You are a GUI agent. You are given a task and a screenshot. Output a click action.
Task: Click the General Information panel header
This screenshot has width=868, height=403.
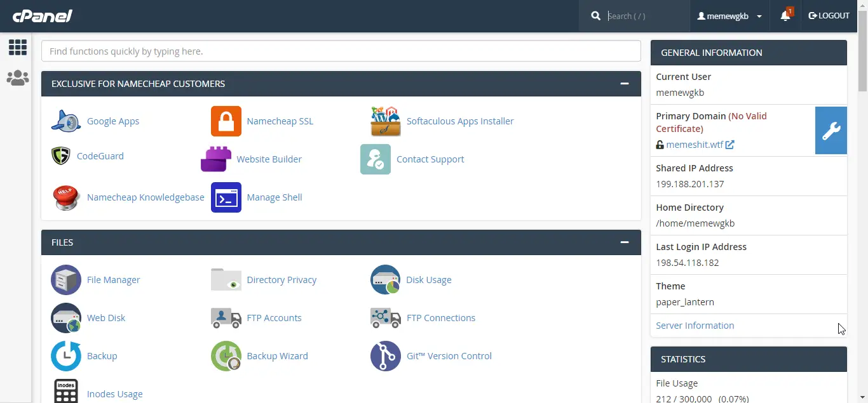tap(749, 53)
